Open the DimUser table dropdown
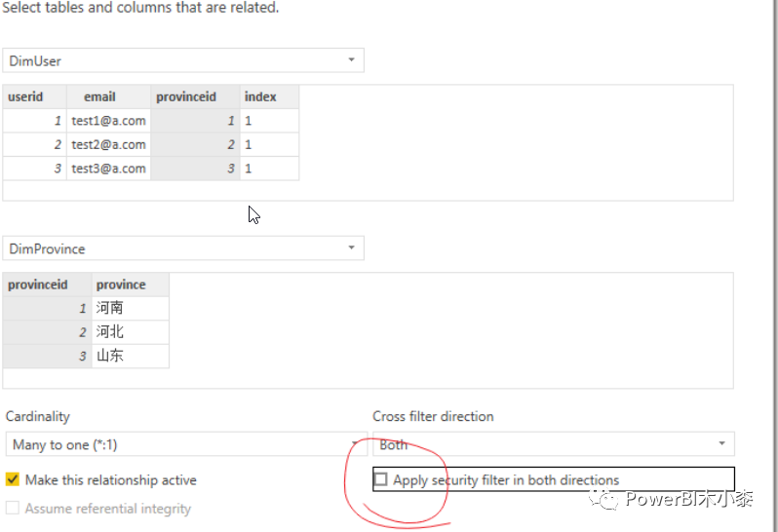 pyautogui.click(x=183, y=60)
